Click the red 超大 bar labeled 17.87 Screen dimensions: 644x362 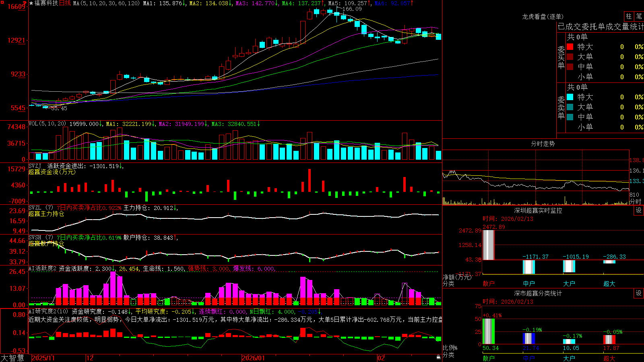pos(609,339)
